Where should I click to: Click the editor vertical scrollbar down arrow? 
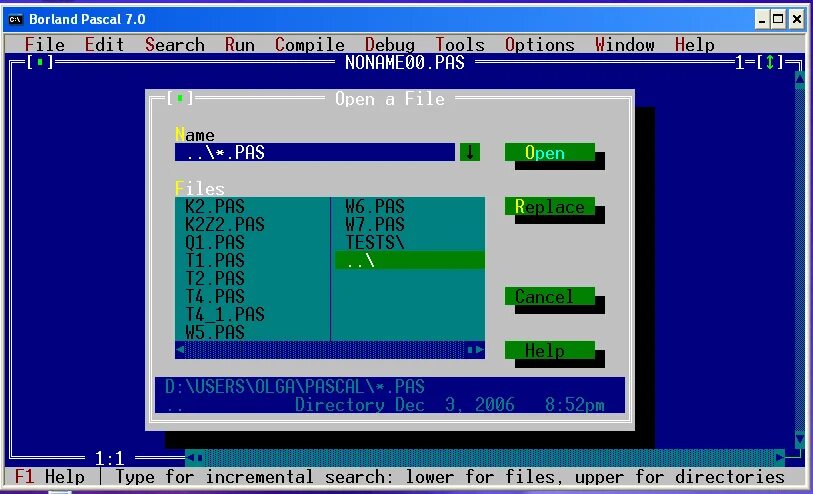coord(800,440)
